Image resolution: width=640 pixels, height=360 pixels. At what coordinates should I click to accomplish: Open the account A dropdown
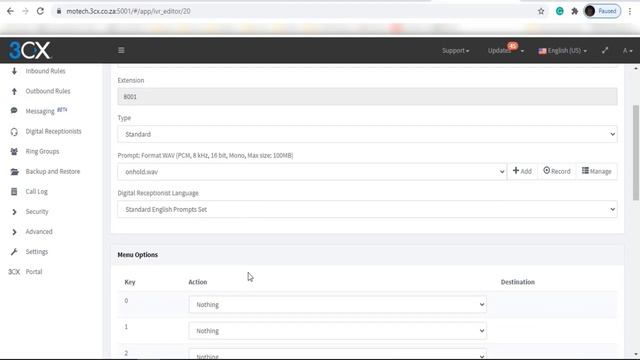click(627, 51)
